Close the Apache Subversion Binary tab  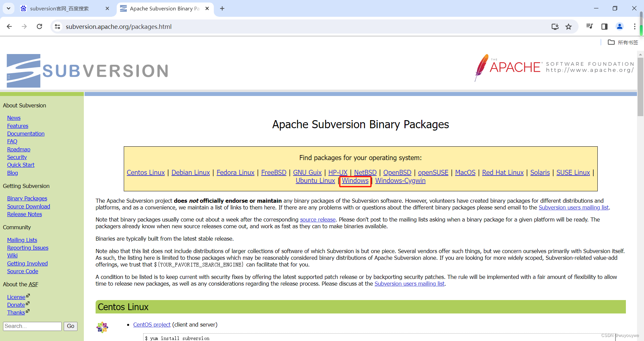(x=207, y=8)
